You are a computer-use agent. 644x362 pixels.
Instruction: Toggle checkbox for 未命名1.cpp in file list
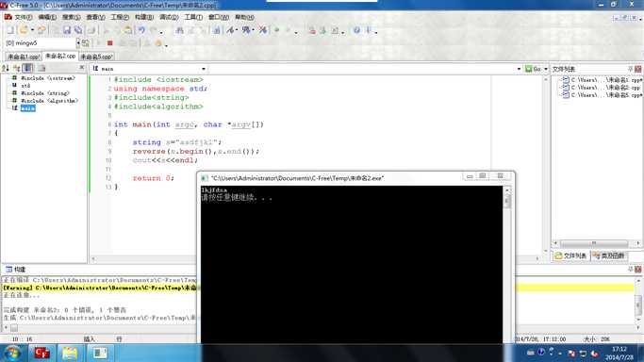pos(566,80)
